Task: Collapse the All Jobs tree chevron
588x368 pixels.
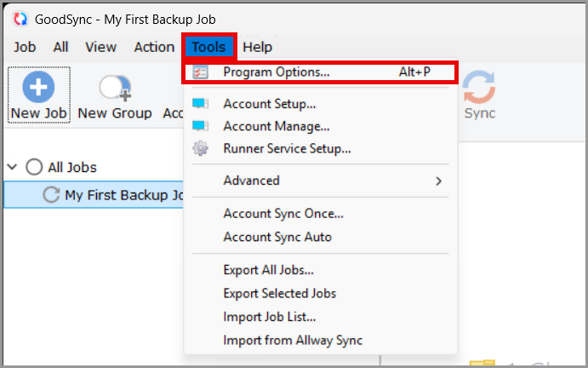Action: click(13, 167)
